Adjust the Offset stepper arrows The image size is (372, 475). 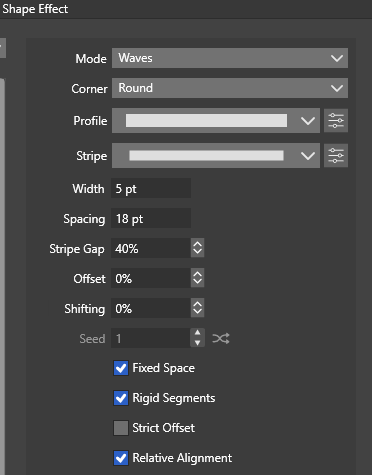(x=197, y=278)
